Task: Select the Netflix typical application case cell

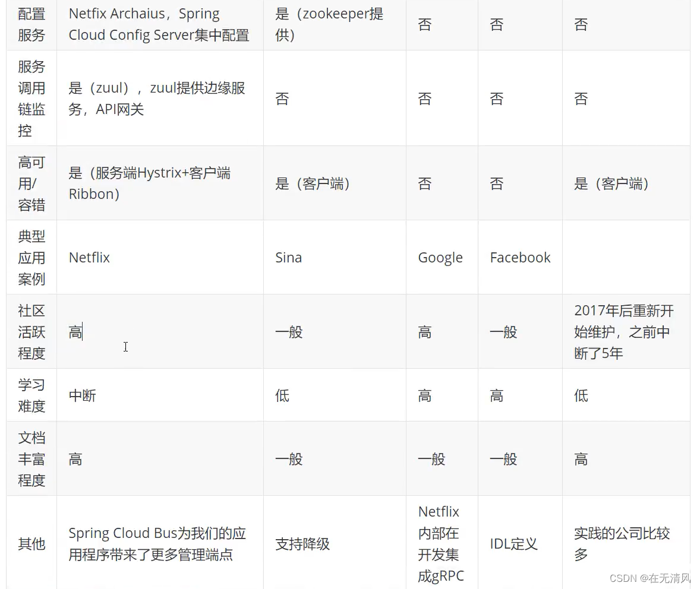Action: (89, 257)
